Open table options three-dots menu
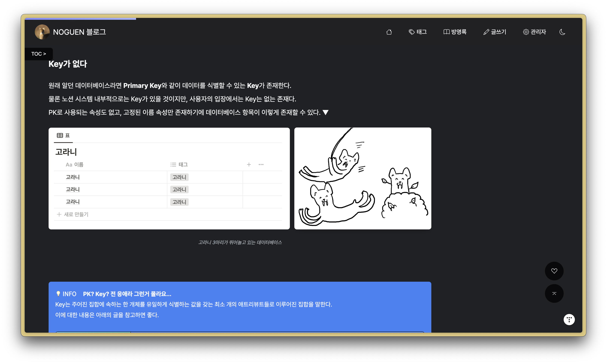Image resolution: width=607 pixels, height=364 pixels. tap(261, 165)
